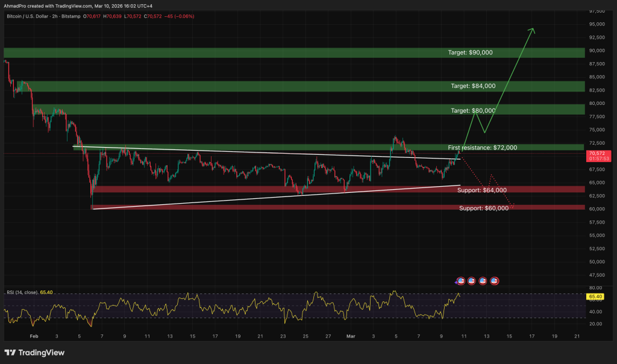Click the third US flag event icon
The image size is (617, 364).
coord(483,281)
